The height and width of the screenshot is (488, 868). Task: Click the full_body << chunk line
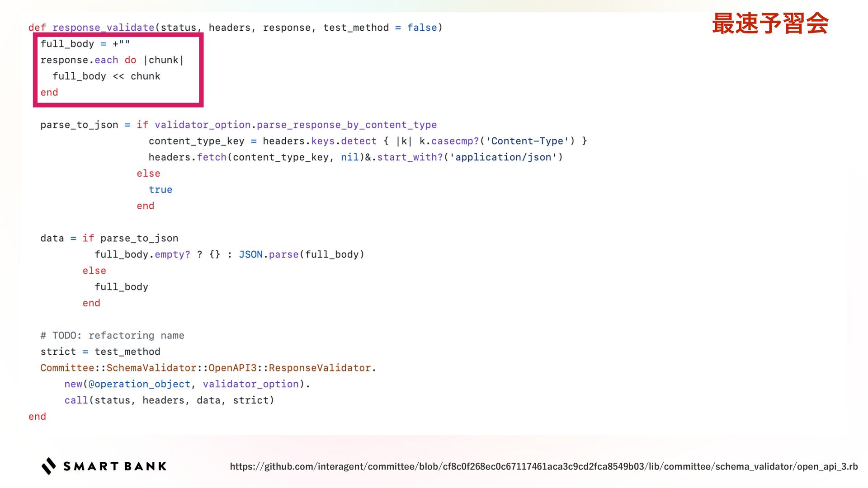point(106,76)
